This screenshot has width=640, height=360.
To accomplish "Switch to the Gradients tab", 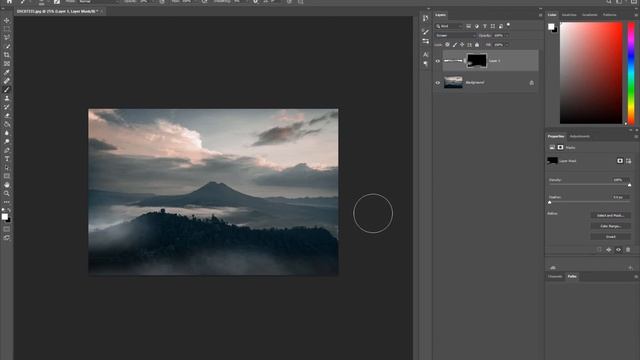I will 589,15.
